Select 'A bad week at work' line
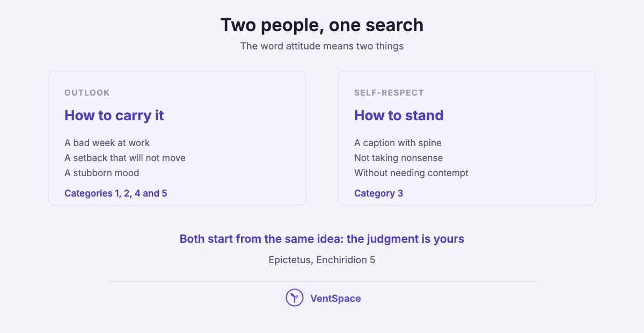This screenshot has height=333, width=644. tap(107, 143)
